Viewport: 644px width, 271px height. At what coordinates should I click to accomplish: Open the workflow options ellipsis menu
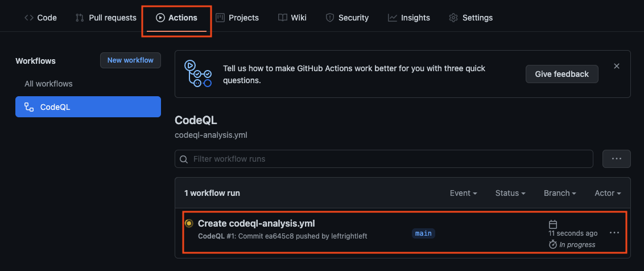pos(617,159)
